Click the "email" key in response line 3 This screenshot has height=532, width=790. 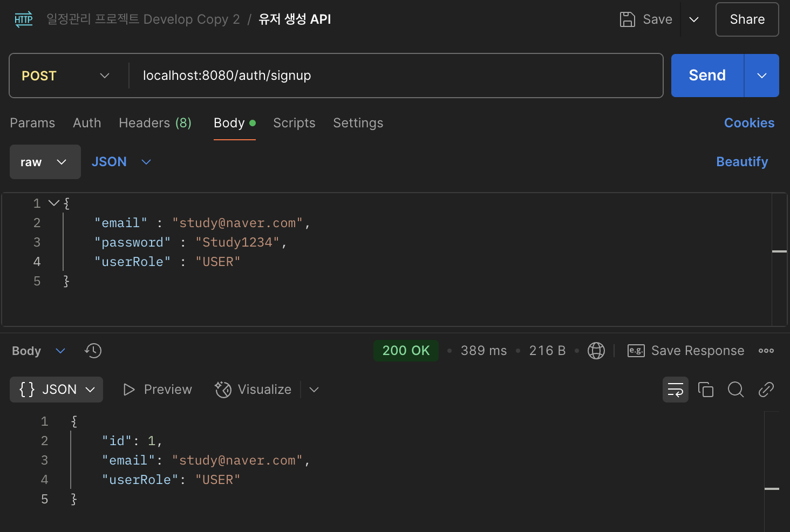(128, 460)
